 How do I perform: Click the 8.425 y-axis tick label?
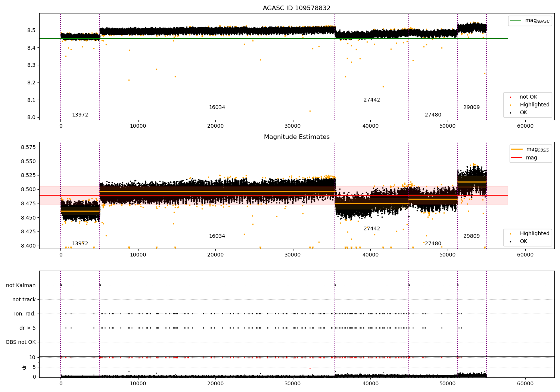coord(28,232)
